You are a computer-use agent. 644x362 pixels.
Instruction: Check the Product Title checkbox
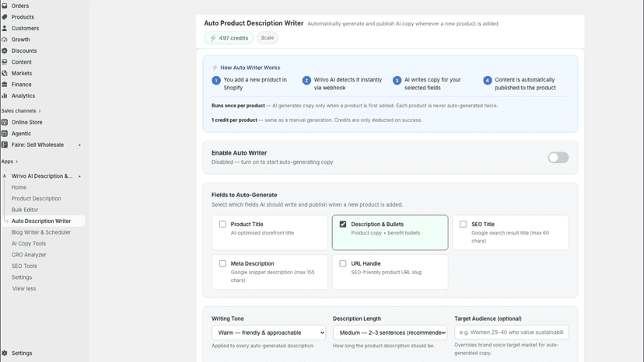[222, 224]
